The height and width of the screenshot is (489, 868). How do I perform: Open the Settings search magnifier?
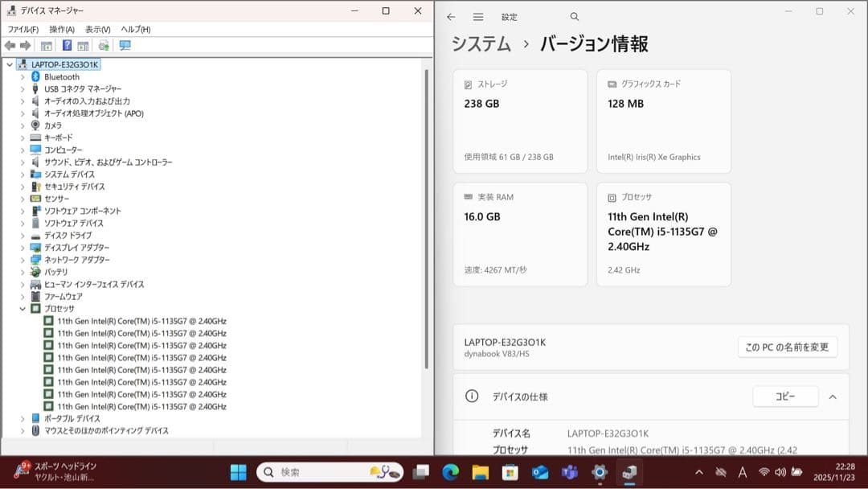click(x=574, y=16)
